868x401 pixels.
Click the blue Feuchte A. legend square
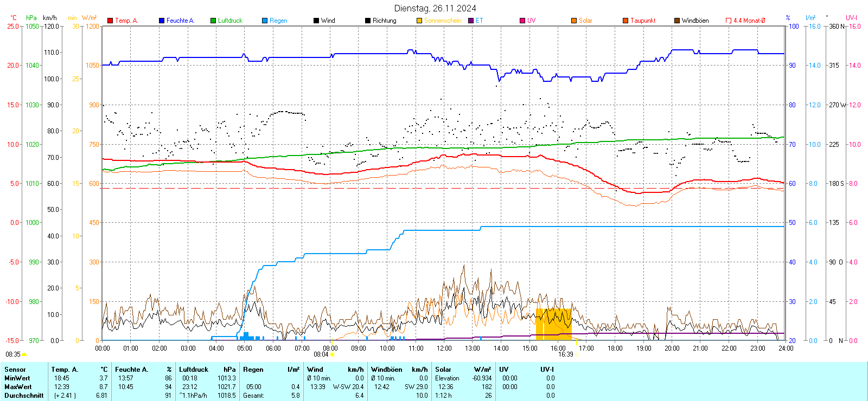click(x=162, y=21)
